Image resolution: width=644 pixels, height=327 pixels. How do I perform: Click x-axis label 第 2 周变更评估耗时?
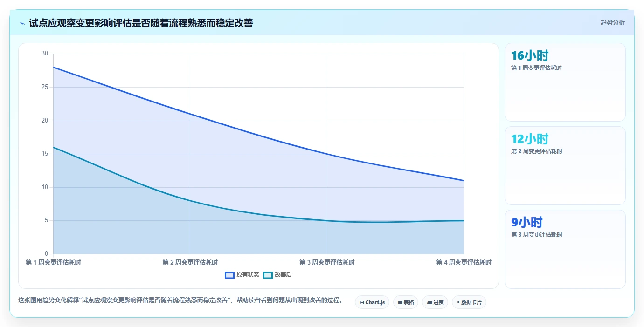tap(190, 263)
